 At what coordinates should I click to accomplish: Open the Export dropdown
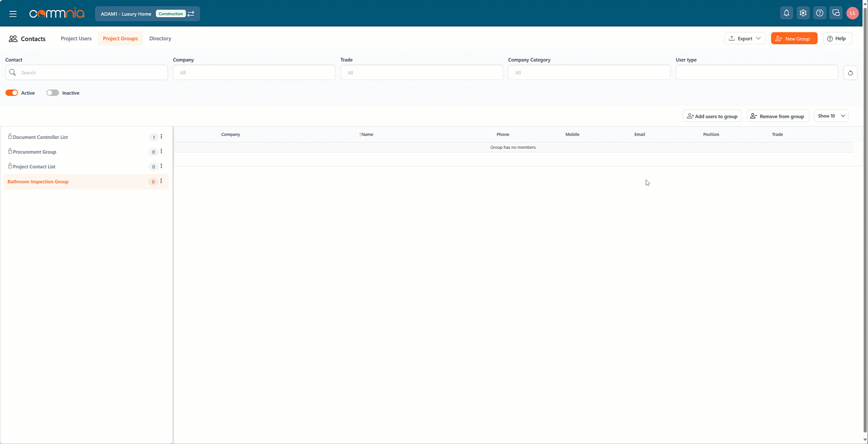click(x=745, y=38)
